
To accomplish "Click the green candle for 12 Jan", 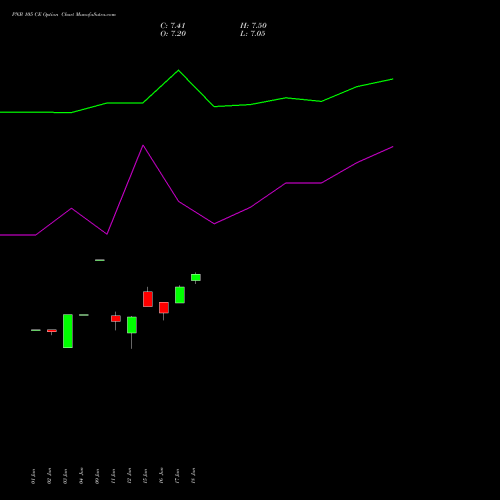I will click(132, 325).
